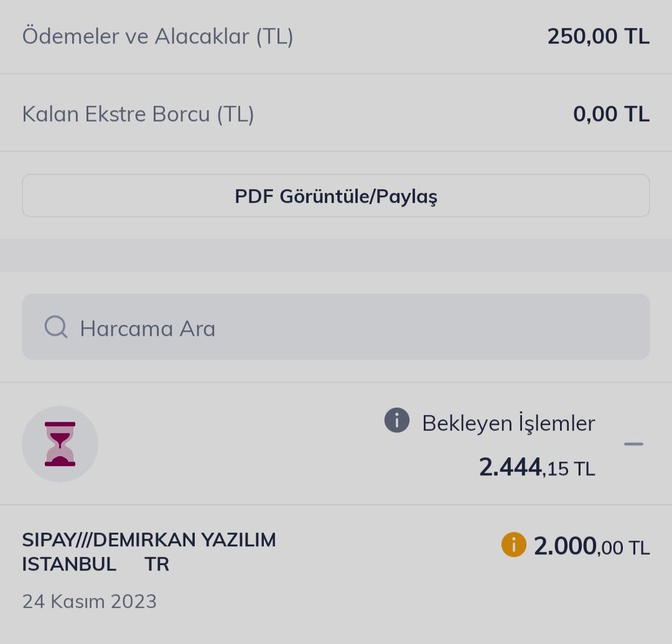Select the 2.444,15 TL pending total
The height and width of the screenshot is (644, 672).
[x=537, y=467]
